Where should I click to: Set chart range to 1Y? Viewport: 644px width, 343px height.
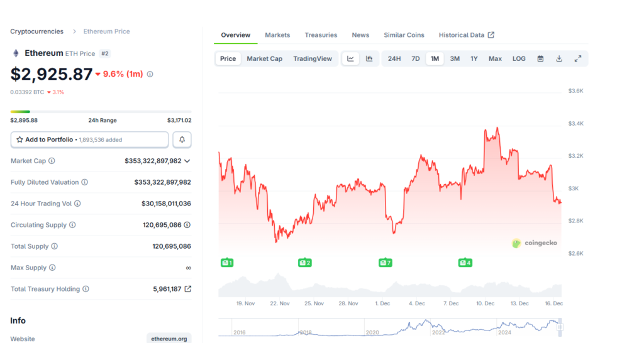click(x=474, y=58)
